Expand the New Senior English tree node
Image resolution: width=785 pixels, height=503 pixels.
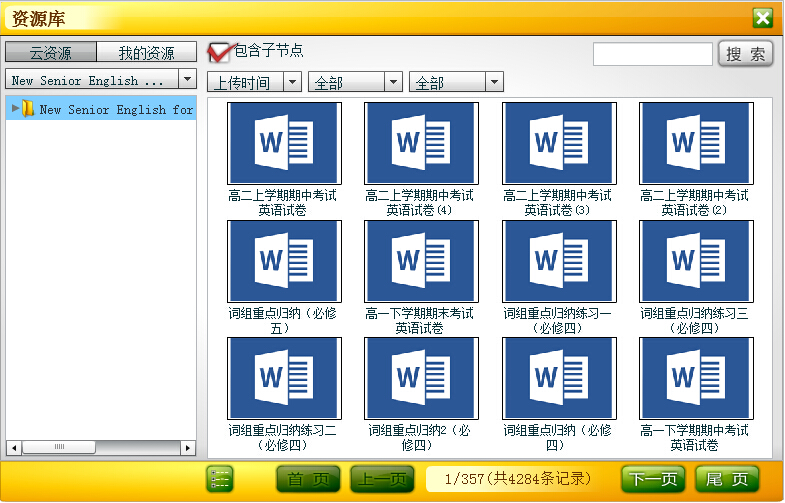pos(15,108)
